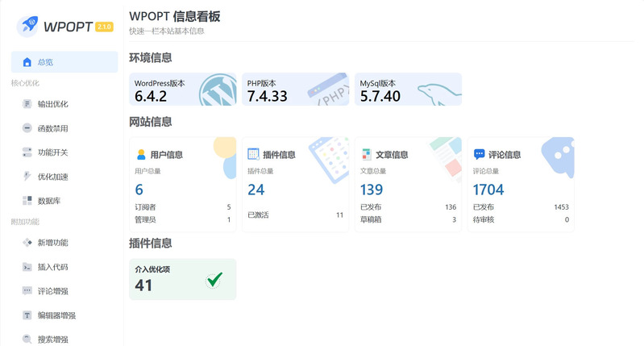644x346 pixels.
Task: Click the 函数禁用 sidebar icon
Action: point(27,128)
